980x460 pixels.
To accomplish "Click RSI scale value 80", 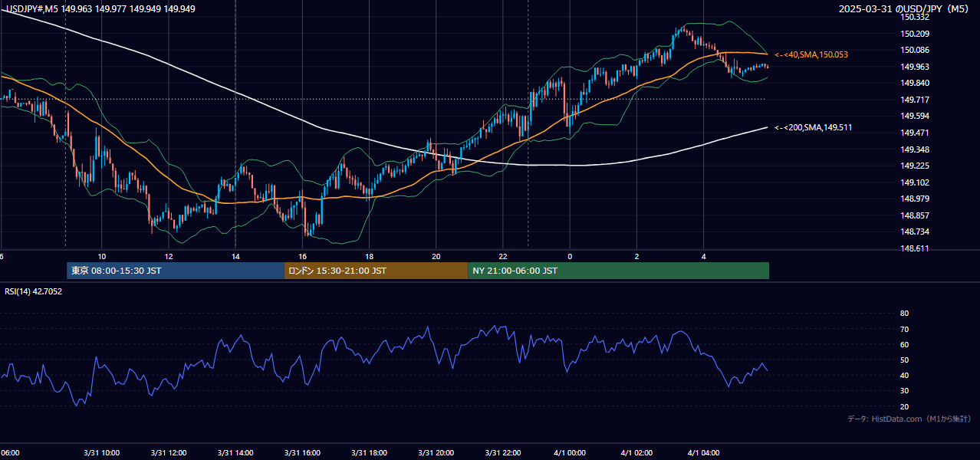I will tap(904, 314).
